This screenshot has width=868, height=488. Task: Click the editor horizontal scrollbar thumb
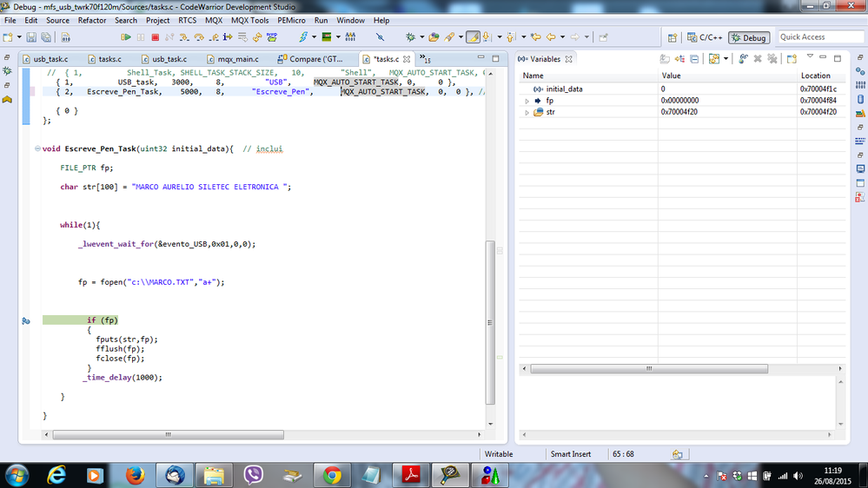click(169, 435)
